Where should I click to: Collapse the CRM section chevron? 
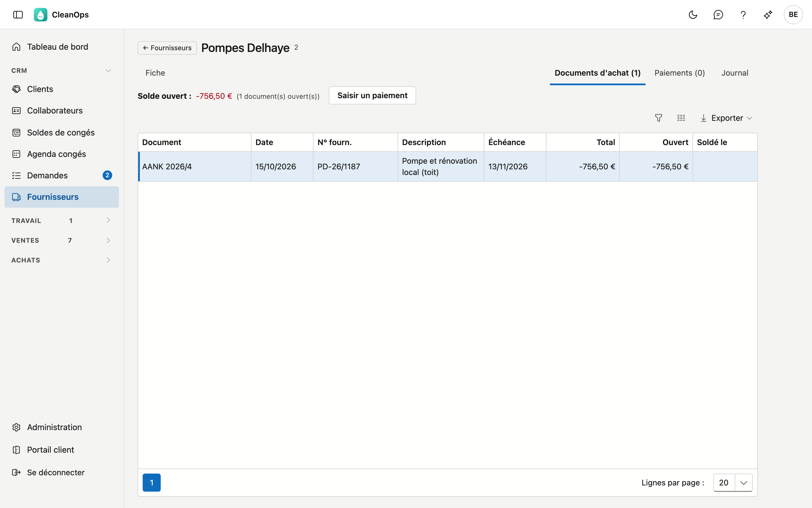(x=108, y=71)
